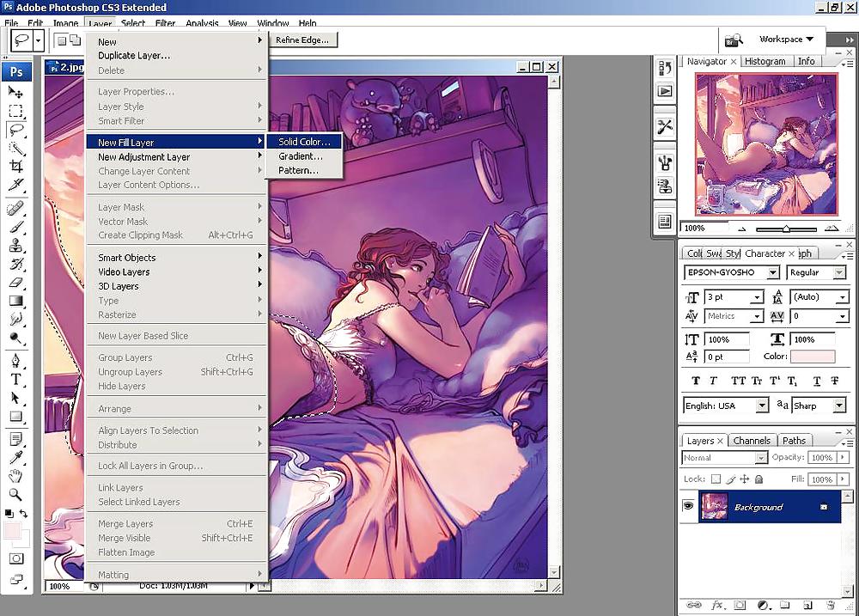This screenshot has width=859, height=616.
Task: Open the Info tab
Action: tap(806, 61)
